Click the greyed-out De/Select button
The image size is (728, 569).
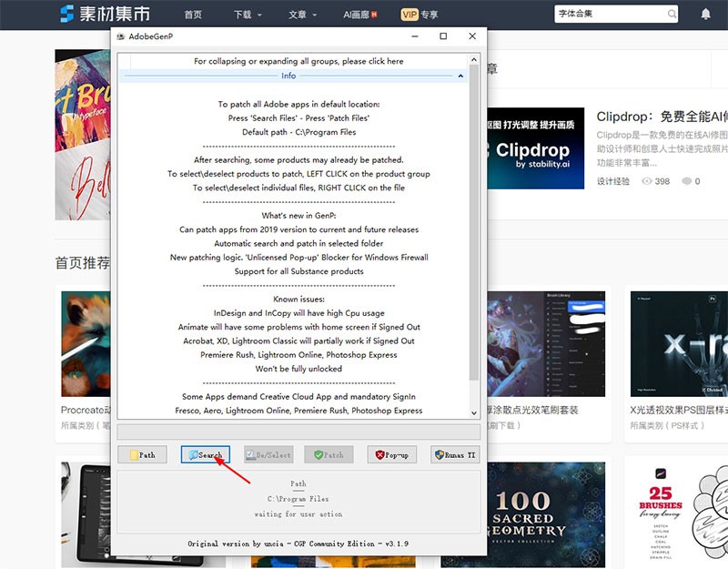268,454
